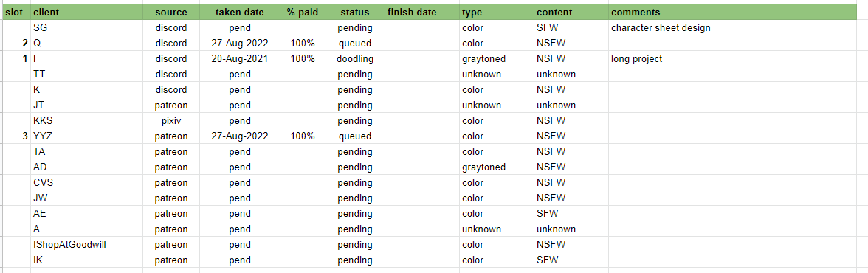Image resolution: width=868 pixels, height=273 pixels.
Task: Select the 'IShopAtGoodwill' client cell
Action: click(87, 245)
